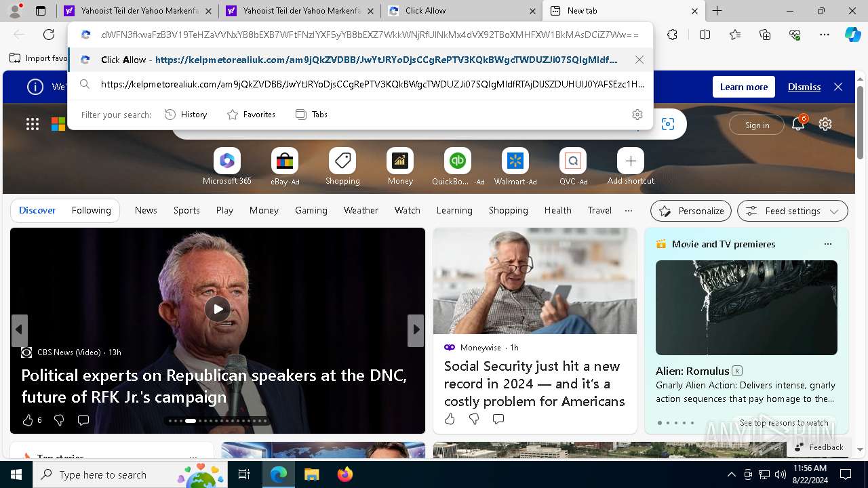Viewport: 868px width, 488px height.
Task: Click the Personalize button
Action: (x=691, y=211)
